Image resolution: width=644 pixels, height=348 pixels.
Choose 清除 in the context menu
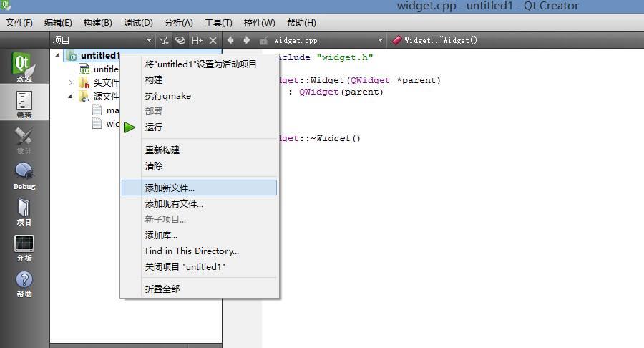pos(199,166)
